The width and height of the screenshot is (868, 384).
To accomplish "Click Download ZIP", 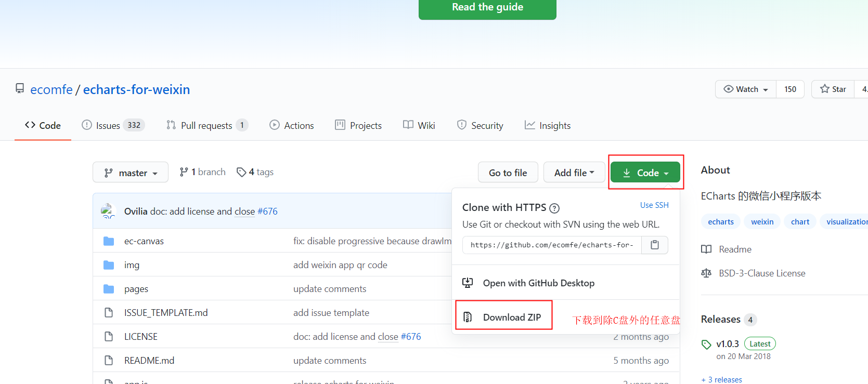I will point(512,317).
